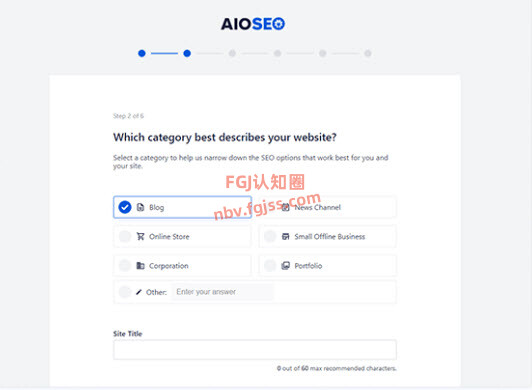Select the Online Store radio button
Screen dimensions: 532x390
pyautogui.click(x=125, y=236)
